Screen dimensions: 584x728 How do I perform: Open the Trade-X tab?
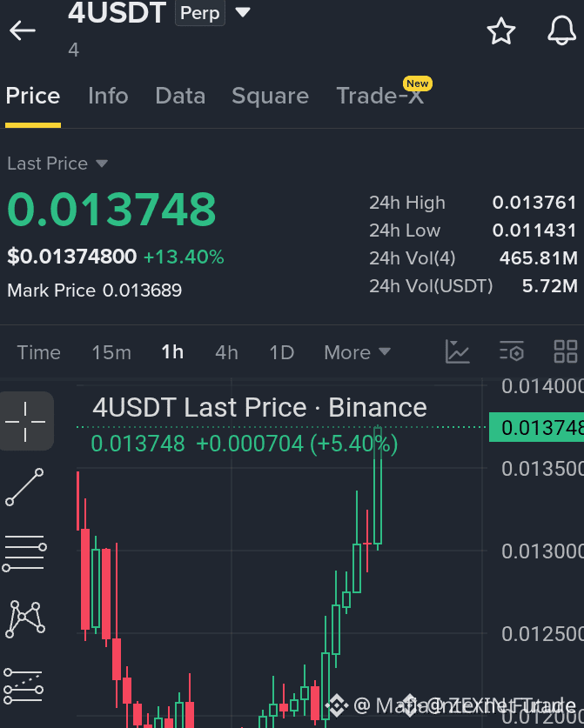pos(380,96)
